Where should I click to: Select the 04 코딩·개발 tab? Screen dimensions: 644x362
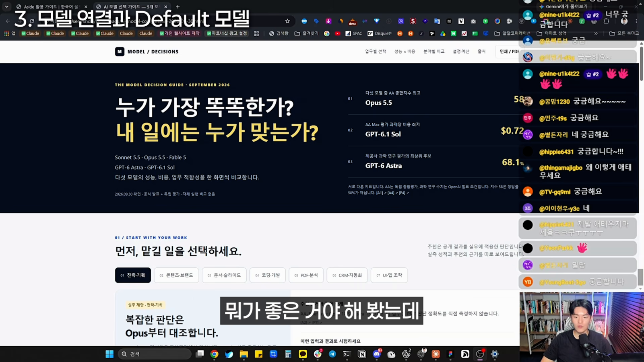(268, 275)
